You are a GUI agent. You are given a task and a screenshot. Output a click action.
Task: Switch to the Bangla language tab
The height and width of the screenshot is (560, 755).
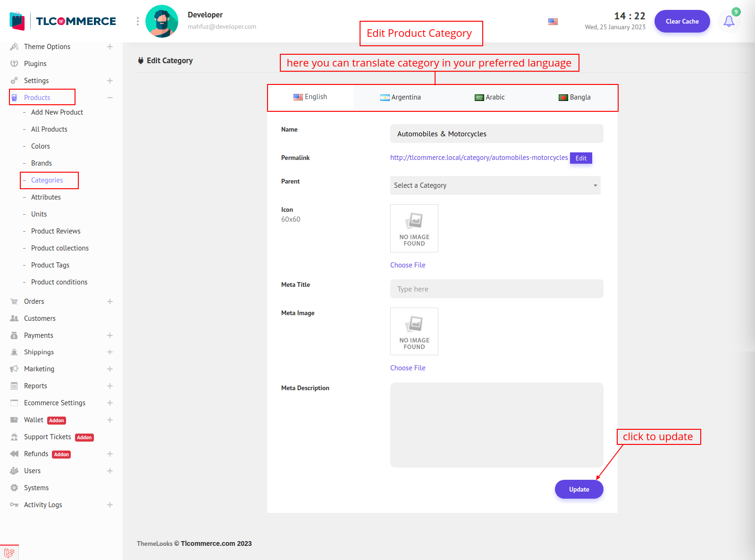pyautogui.click(x=574, y=97)
